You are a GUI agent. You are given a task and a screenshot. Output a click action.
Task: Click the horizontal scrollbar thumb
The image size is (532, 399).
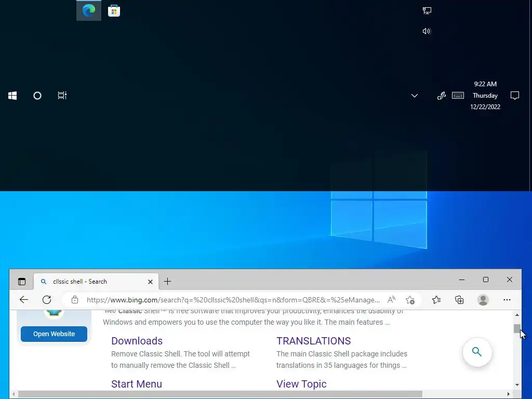(220, 394)
